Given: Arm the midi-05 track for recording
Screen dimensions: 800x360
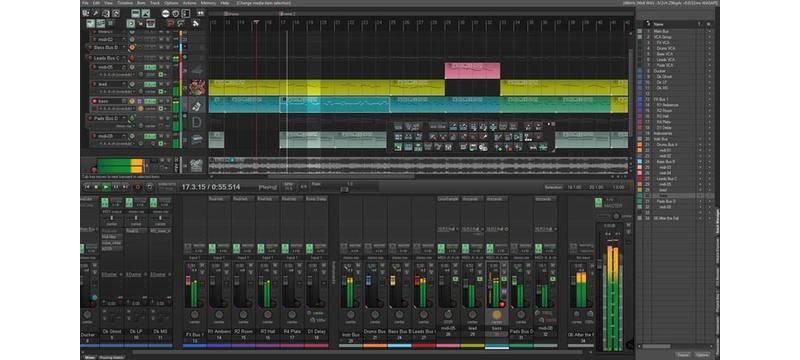Looking at the screenshot, I should [x=94, y=67].
